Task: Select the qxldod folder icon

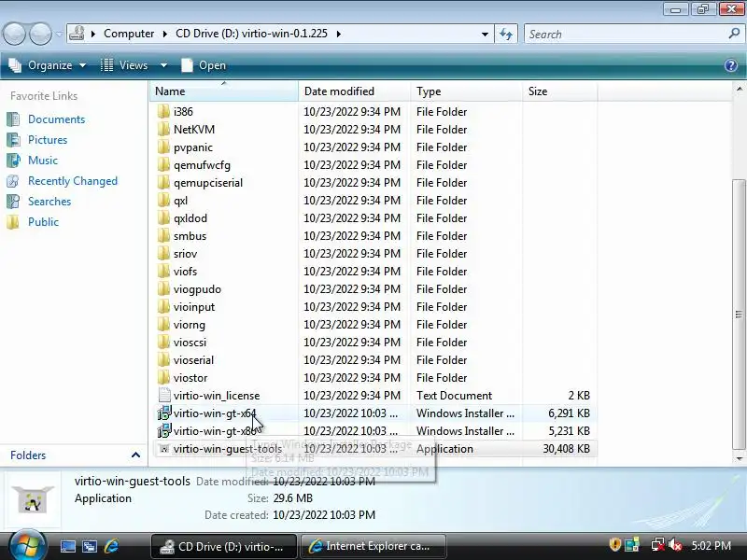Action: tap(163, 218)
